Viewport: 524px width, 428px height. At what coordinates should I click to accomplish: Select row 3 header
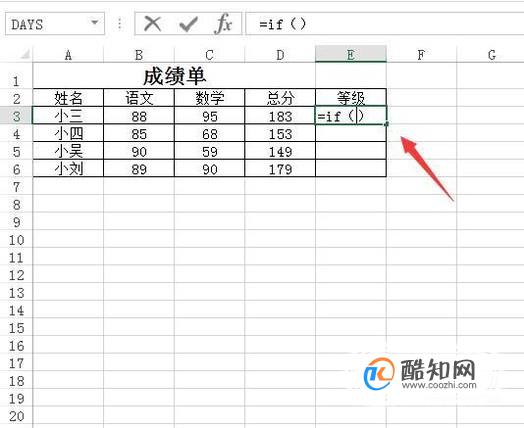point(16,116)
